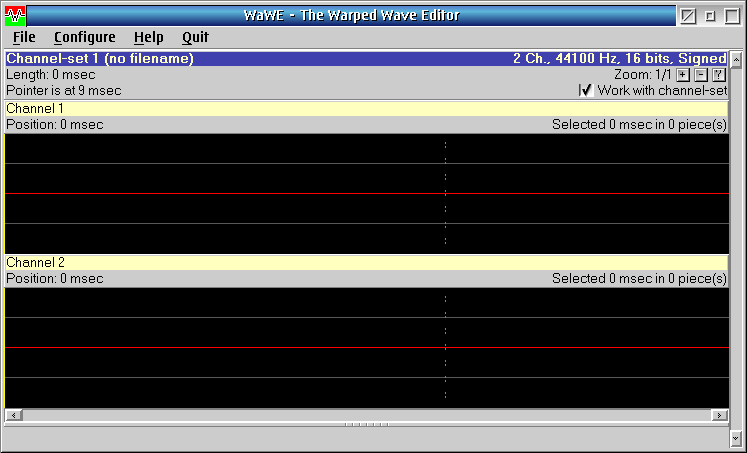
Task: Click inside the Channel 1 waveform area
Action: (x=366, y=194)
